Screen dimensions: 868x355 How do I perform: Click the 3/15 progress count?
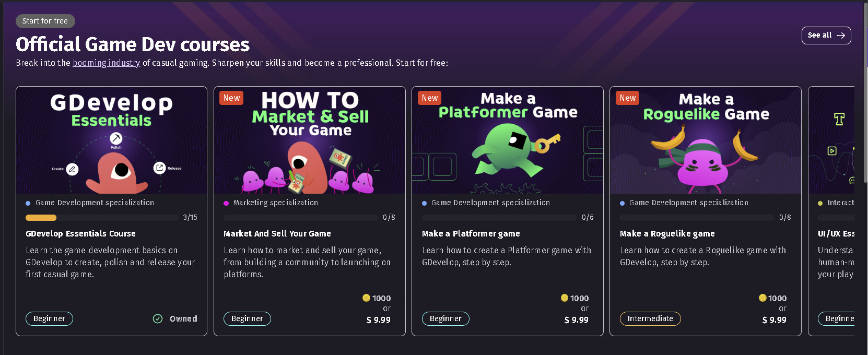[190, 217]
